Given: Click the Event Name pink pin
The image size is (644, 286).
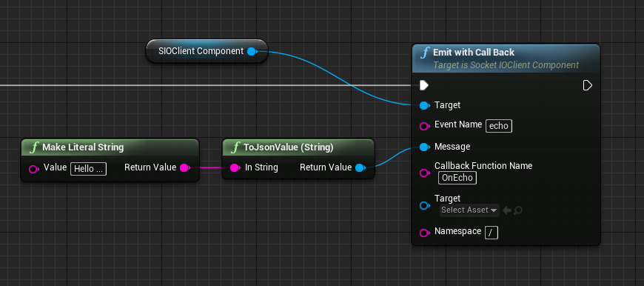Looking at the screenshot, I should tap(425, 126).
